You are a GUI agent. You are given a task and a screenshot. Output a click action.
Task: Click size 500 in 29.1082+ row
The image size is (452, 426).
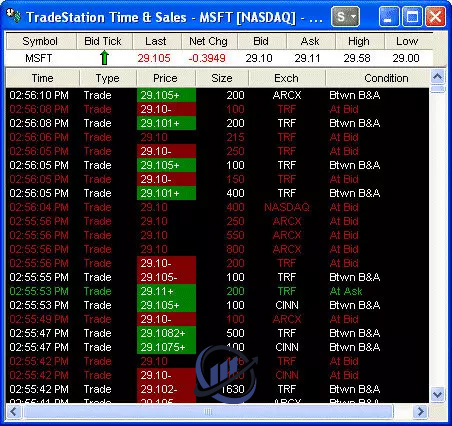click(235, 333)
